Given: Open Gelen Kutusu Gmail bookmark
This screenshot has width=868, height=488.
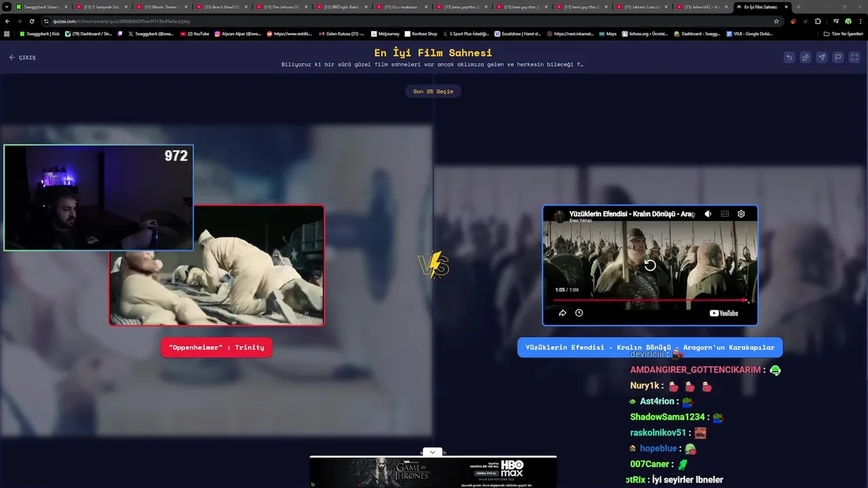Looking at the screenshot, I should pyautogui.click(x=341, y=33).
